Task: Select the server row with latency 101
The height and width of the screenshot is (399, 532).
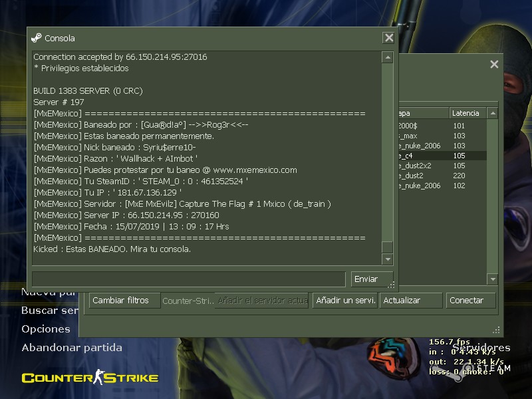Action: 442,126
